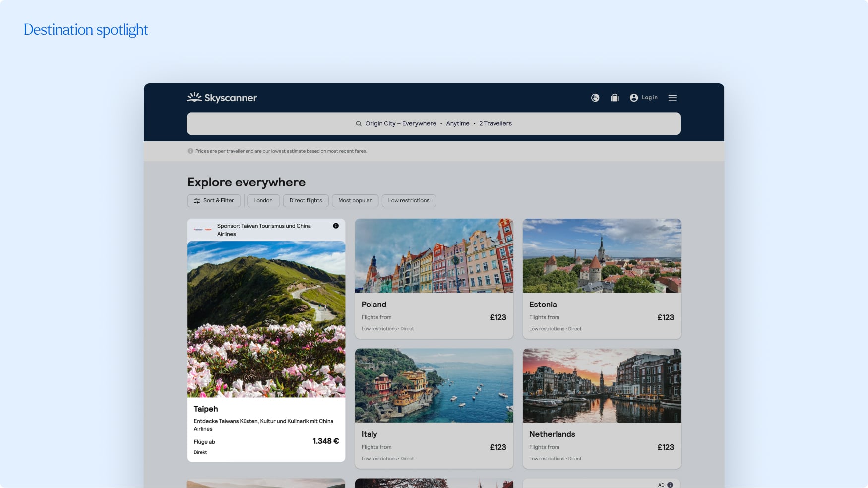Image resolution: width=868 pixels, height=488 pixels.
Task: Open the Italy destination photo
Action: point(434,385)
